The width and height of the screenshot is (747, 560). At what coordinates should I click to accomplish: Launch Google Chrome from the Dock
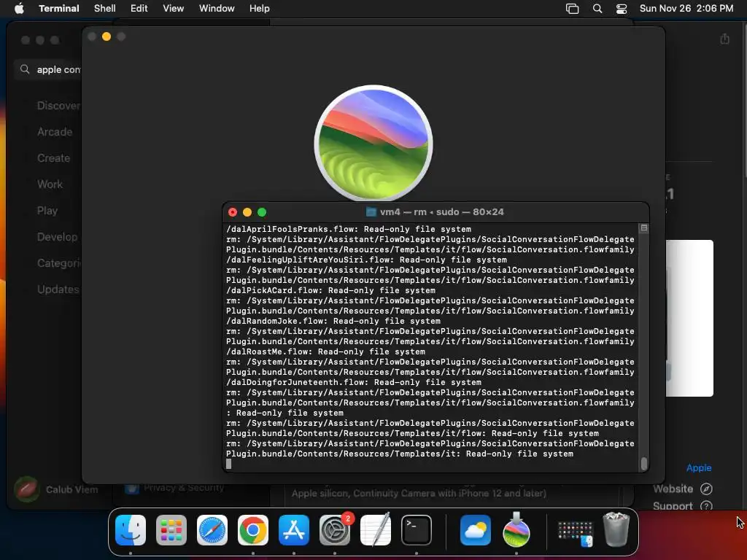click(x=253, y=530)
